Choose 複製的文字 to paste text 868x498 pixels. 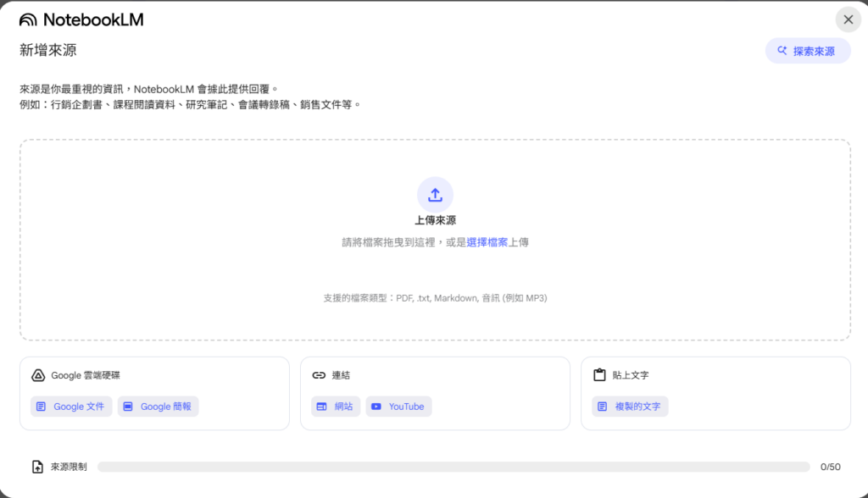(x=630, y=407)
